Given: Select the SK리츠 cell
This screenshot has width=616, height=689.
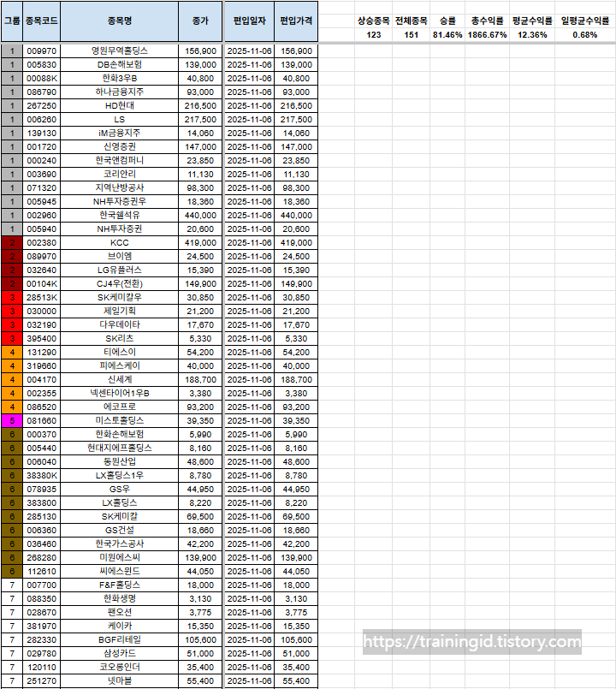Looking at the screenshot, I should 120,338.
